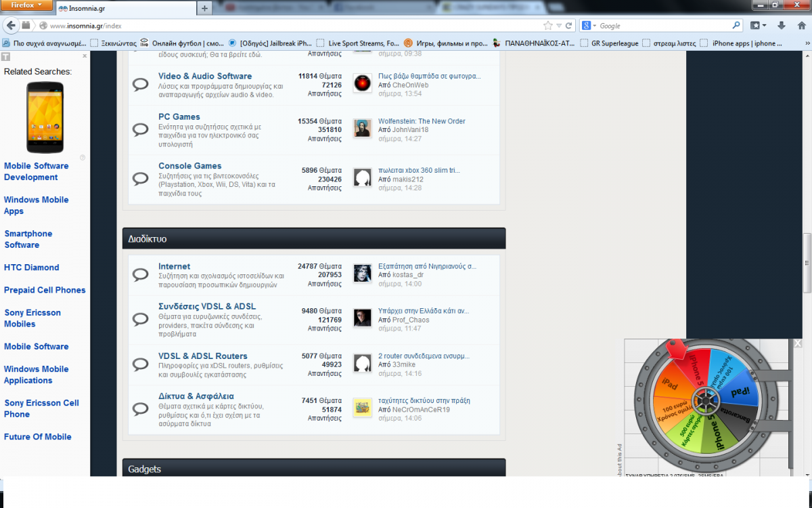Open 'Mobile Software Development' related search
The width and height of the screenshot is (812, 508).
(37, 171)
